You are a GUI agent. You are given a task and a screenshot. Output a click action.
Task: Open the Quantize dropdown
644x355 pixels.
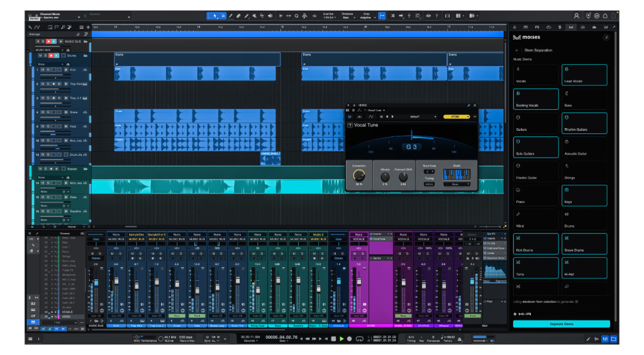coord(328,16)
